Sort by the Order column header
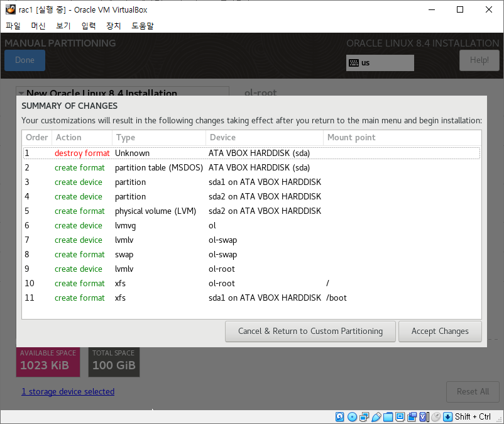 [37, 138]
